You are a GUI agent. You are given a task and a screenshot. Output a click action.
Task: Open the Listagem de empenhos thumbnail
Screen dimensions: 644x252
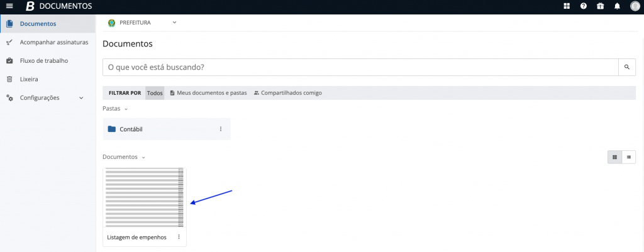point(145,197)
